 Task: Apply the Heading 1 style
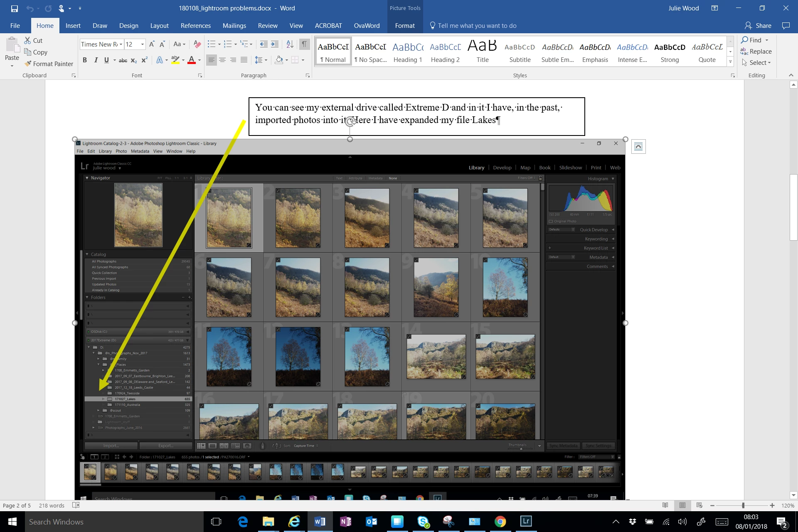pos(407,52)
